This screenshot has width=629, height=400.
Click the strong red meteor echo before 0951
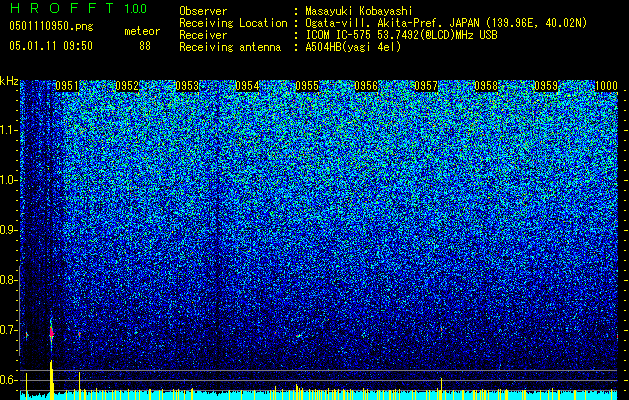[x=51, y=332]
